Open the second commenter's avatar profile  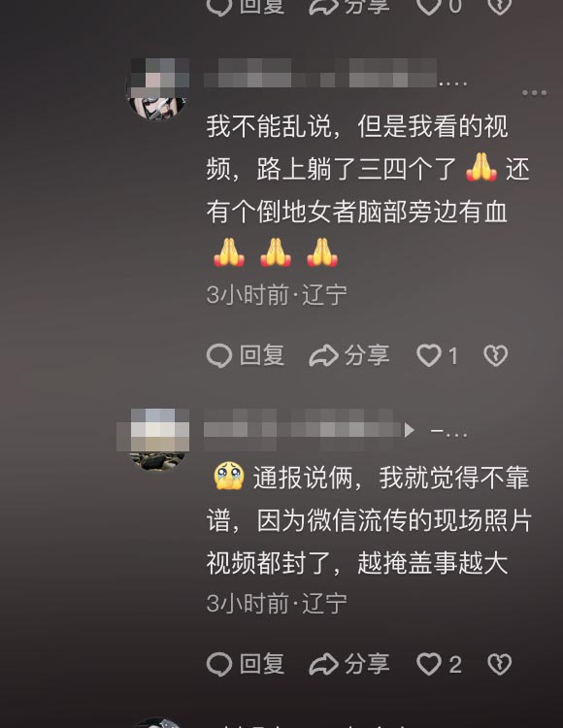click(157, 439)
